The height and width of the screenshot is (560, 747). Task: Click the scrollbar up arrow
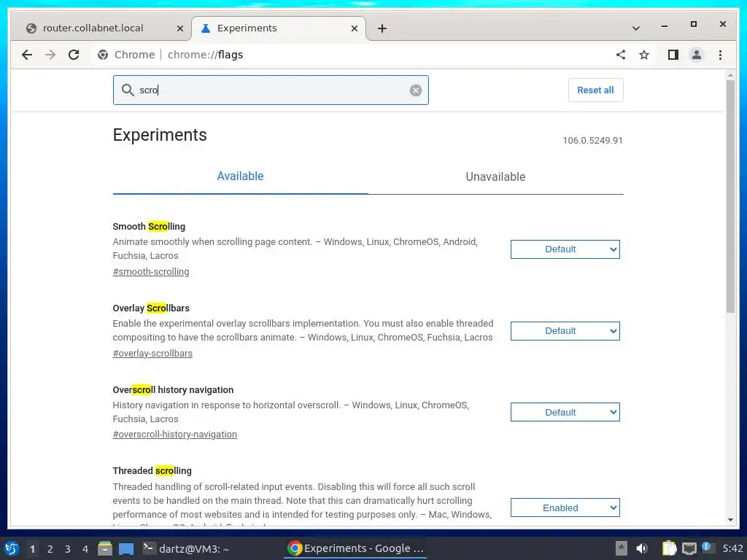click(731, 75)
